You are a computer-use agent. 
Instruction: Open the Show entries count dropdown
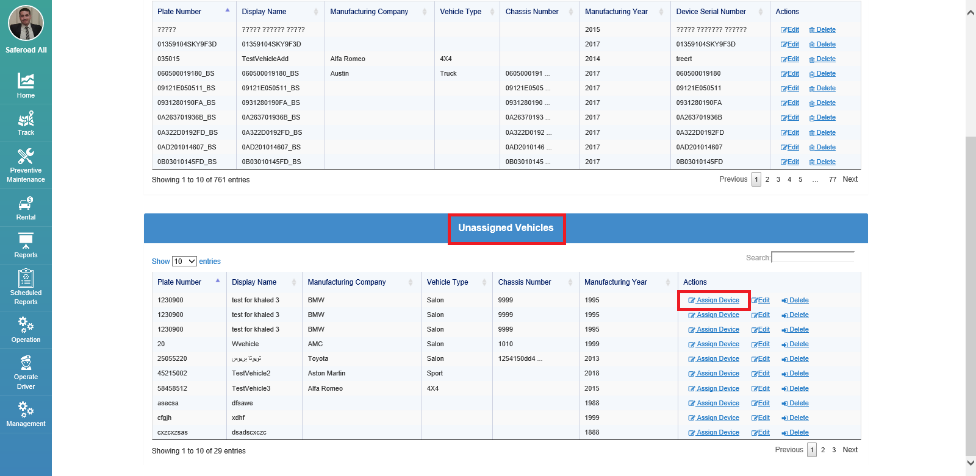pos(184,261)
